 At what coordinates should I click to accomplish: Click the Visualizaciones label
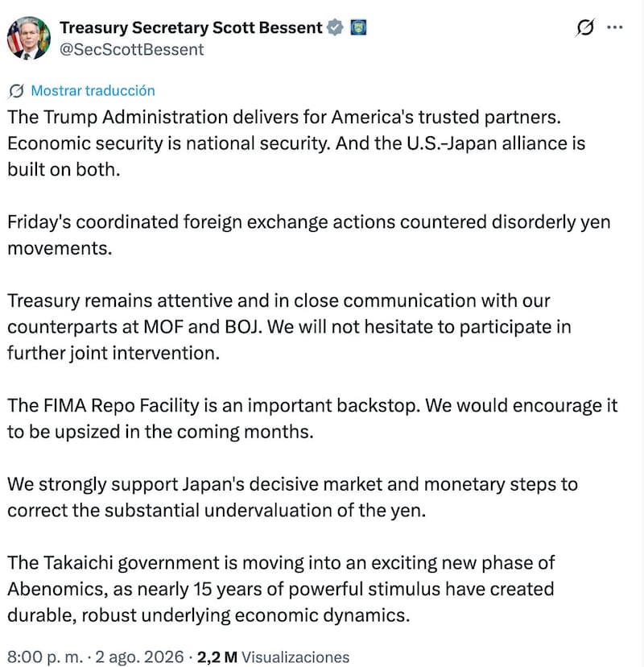coord(295,657)
